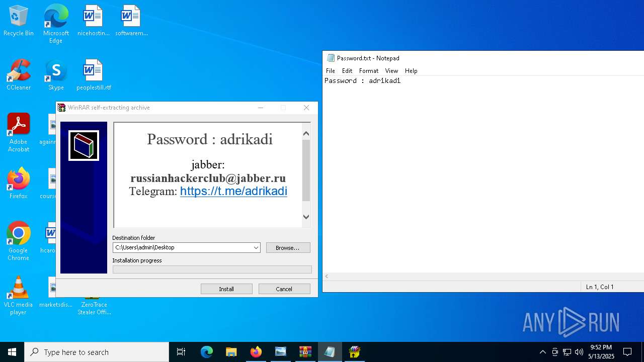This screenshot has width=644, height=362.
Task: Open Notepad's Edit menu
Action: 347,71
